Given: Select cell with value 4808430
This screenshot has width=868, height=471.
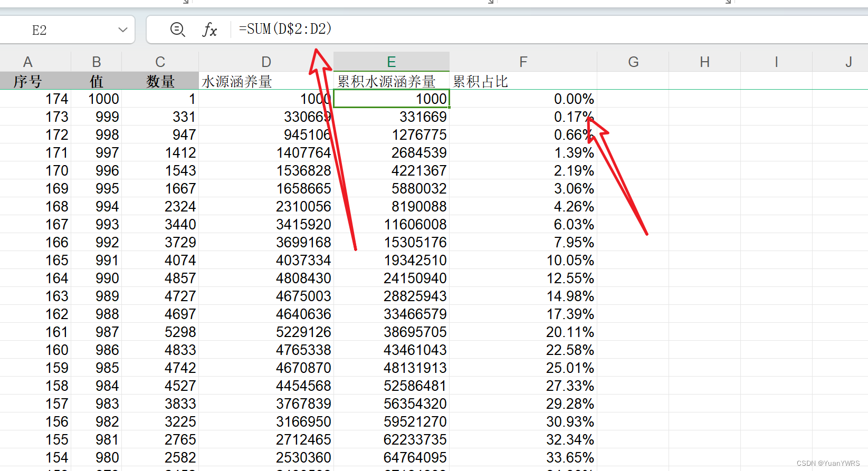Looking at the screenshot, I should (266, 278).
